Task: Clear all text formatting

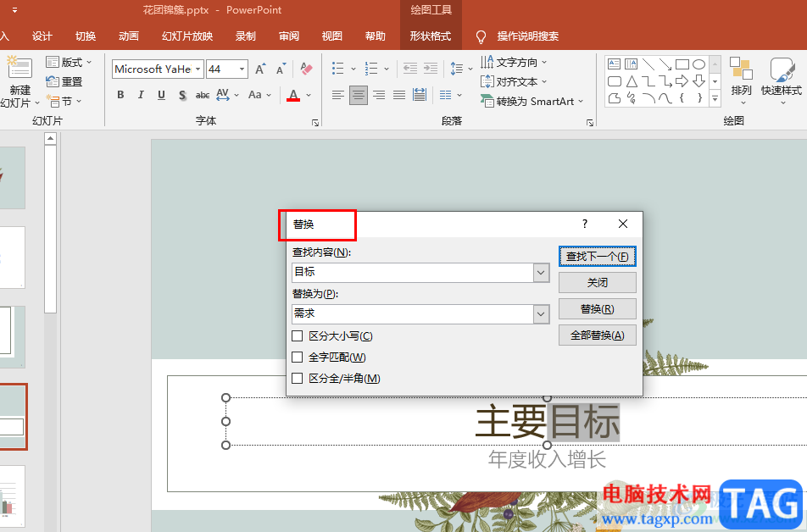Action: 306,69
